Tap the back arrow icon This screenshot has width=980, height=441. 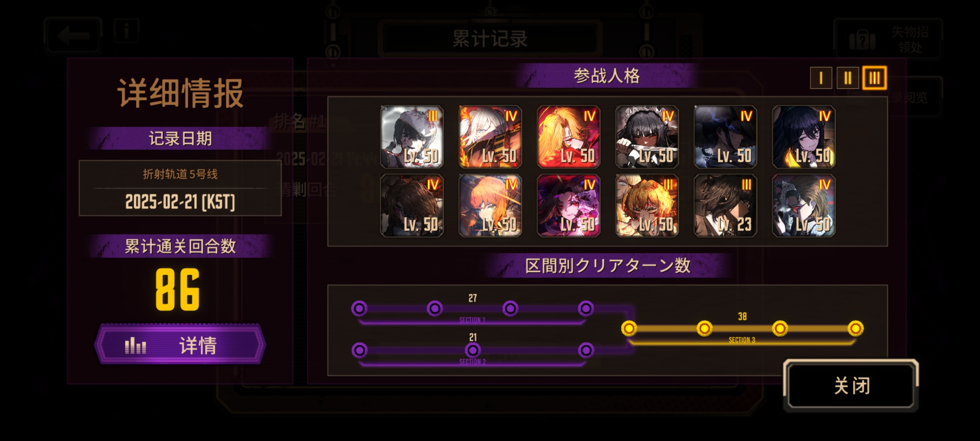click(73, 36)
